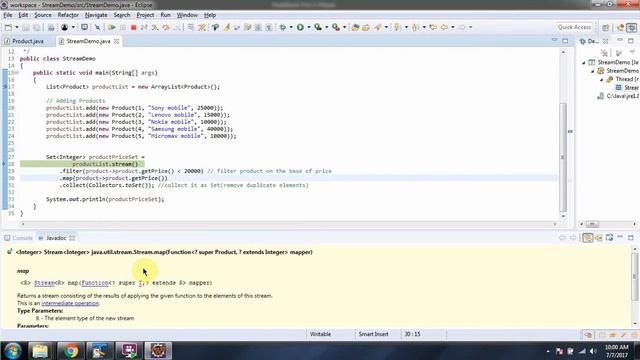Click the Open Task folder toolbar icon
The width and height of the screenshot is (640, 360).
[x=366, y=27]
